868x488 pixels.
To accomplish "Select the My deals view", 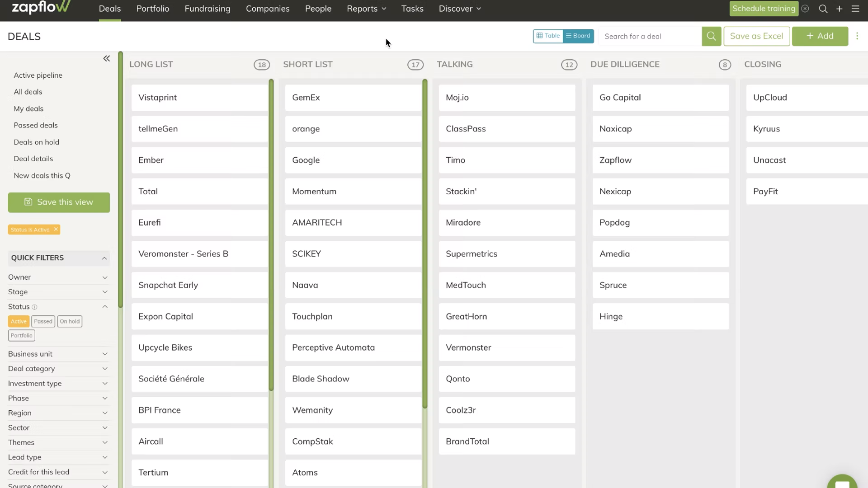I will pos(28,108).
